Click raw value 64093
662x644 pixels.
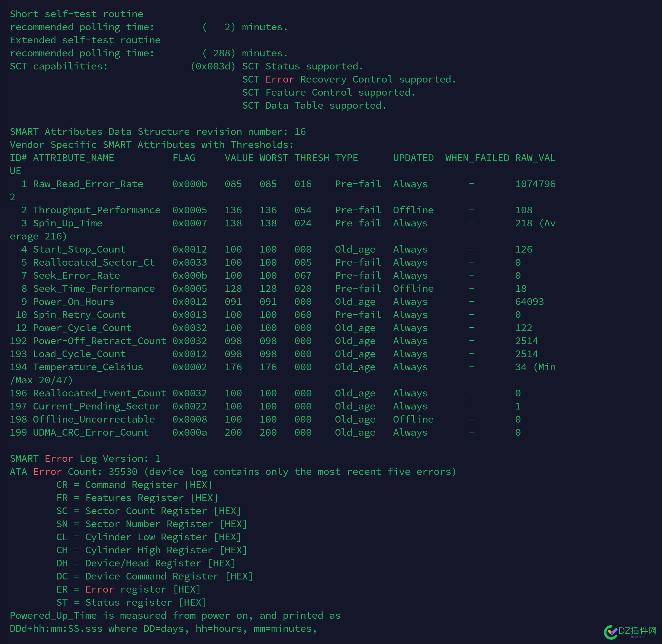pos(530,302)
